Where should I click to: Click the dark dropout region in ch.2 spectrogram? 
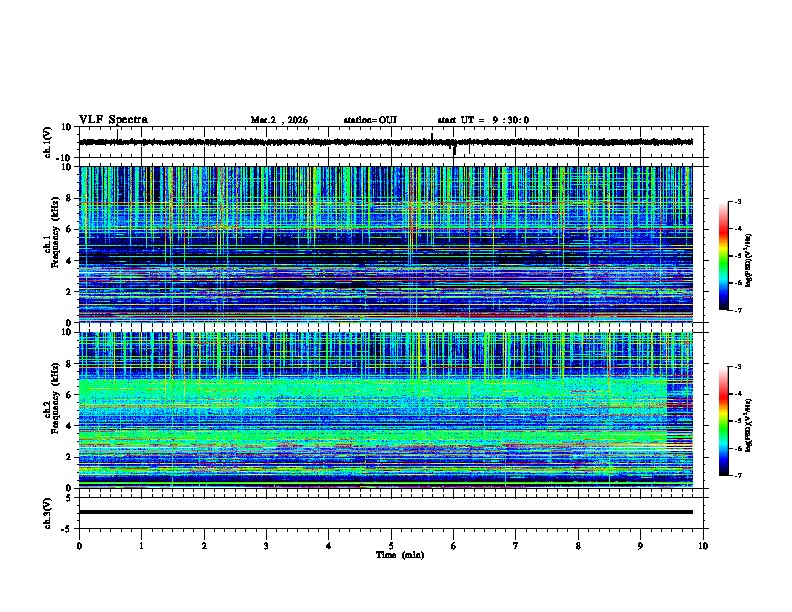point(680,417)
